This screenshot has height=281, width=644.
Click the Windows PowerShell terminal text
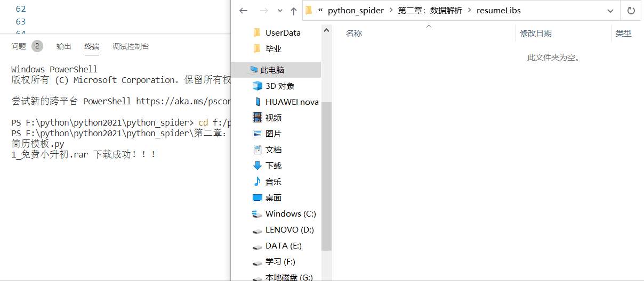pos(54,69)
